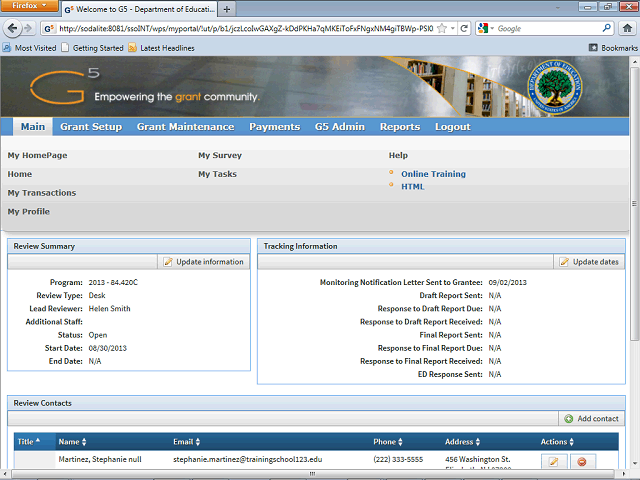Screen dimensions: 640x480
Task: Sort contacts by Name column
Action: [72, 442]
